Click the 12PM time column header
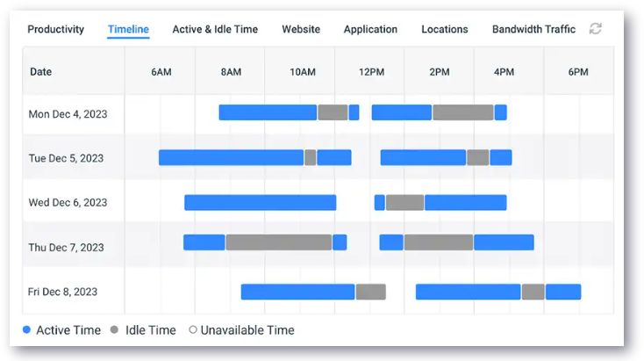Screen dimensions: 644x361 (x=372, y=72)
